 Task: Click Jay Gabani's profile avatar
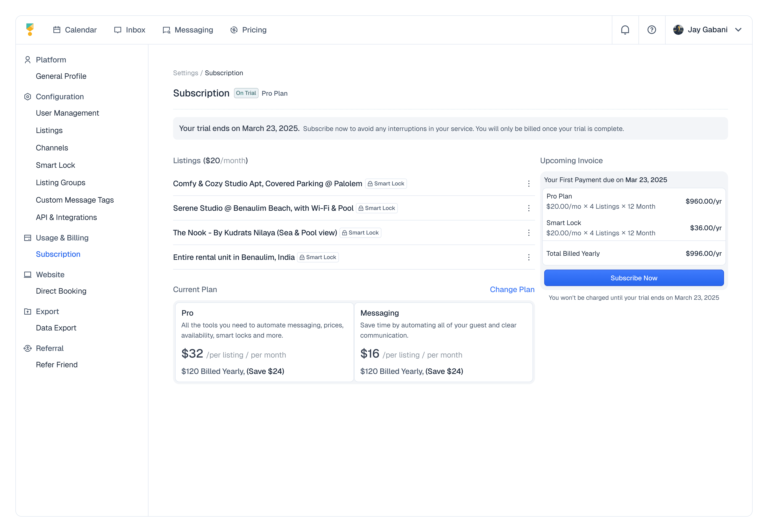point(678,30)
